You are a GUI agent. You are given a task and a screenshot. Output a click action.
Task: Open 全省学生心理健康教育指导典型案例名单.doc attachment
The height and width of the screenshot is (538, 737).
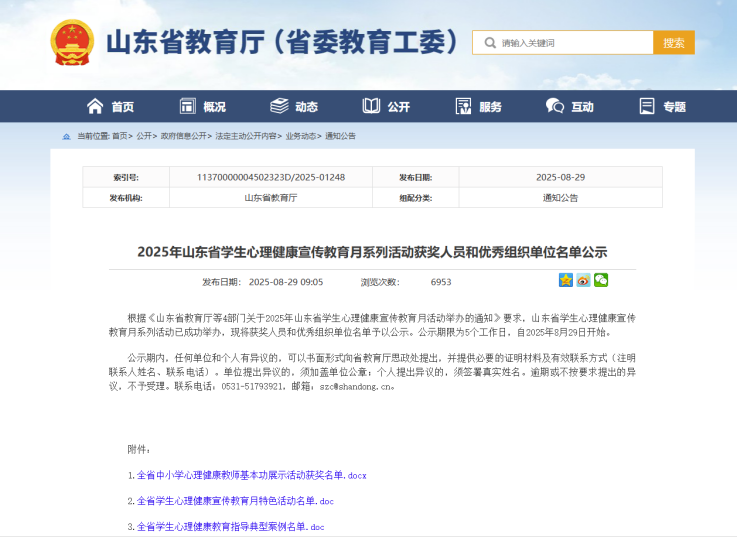[230, 526]
